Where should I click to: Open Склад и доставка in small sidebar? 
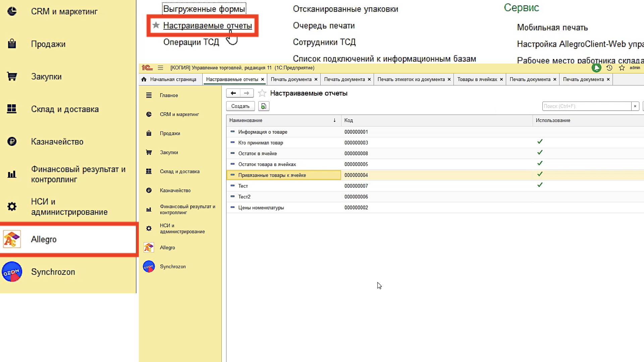pos(180,171)
